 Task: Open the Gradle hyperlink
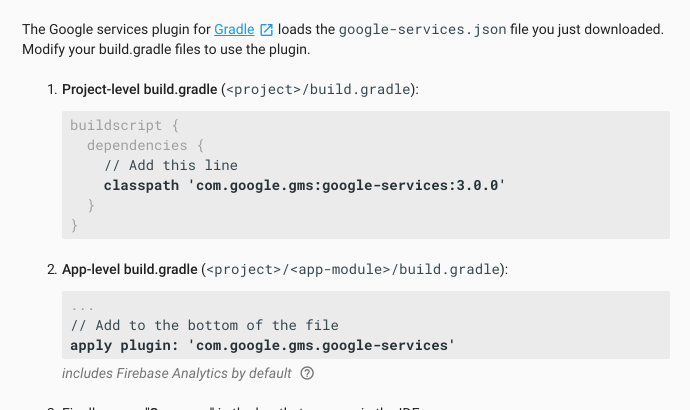coord(234,30)
